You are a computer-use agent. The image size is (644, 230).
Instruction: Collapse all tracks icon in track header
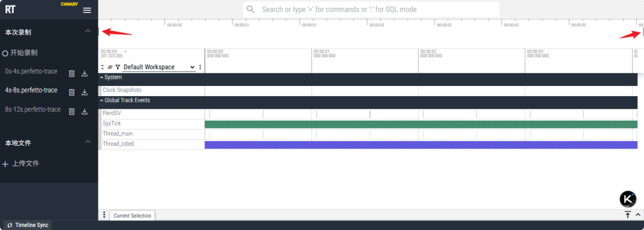tap(103, 67)
